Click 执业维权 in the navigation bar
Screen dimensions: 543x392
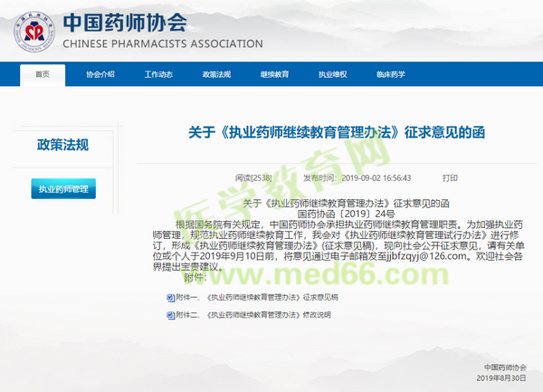[x=333, y=73]
